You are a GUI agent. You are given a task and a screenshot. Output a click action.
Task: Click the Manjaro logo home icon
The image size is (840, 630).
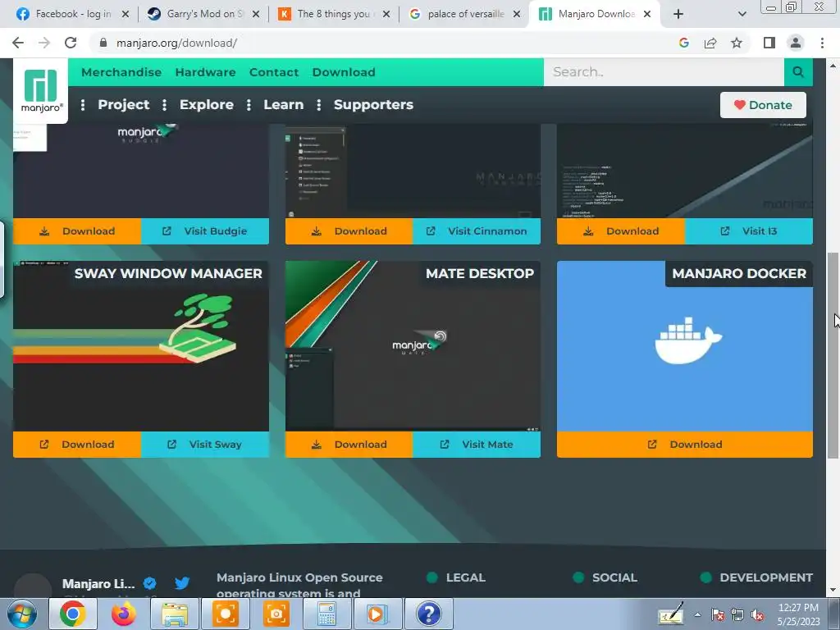[41, 90]
